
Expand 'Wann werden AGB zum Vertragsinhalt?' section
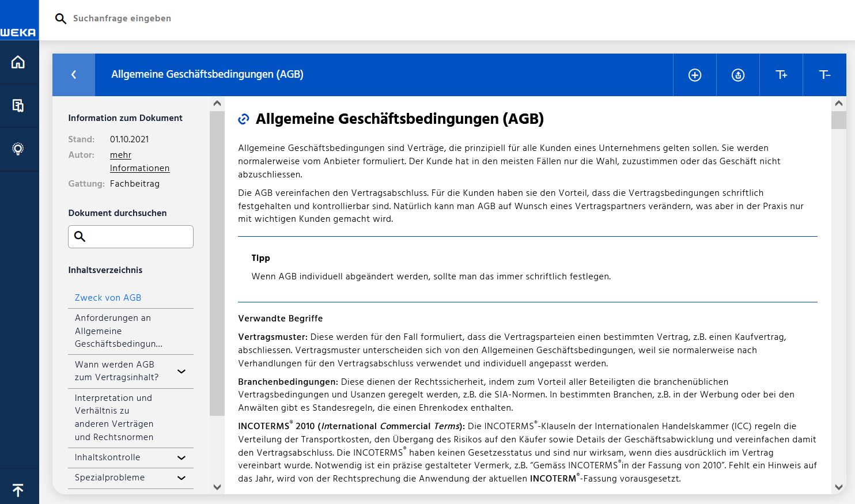(181, 372)
